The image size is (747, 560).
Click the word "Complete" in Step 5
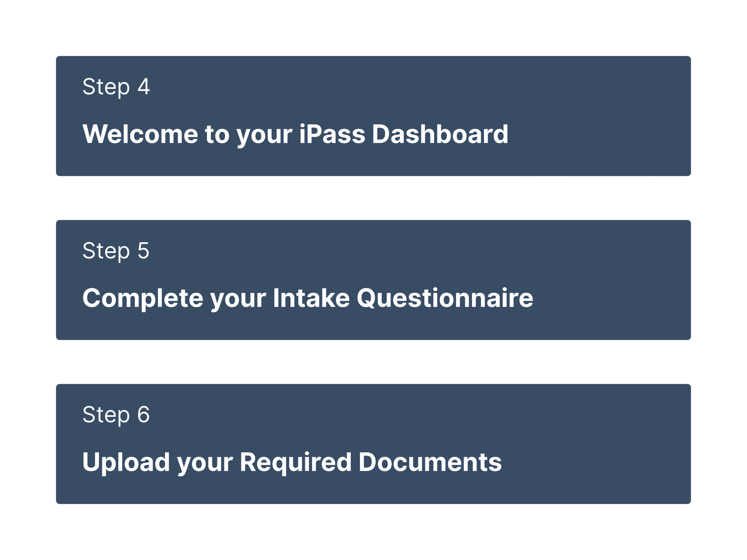(142, 298)
